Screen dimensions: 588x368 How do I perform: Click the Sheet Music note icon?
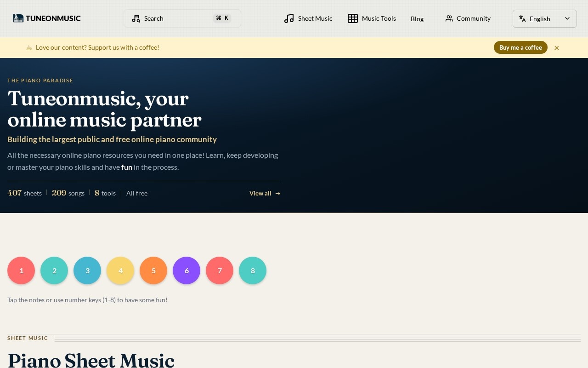coord(289,18)
